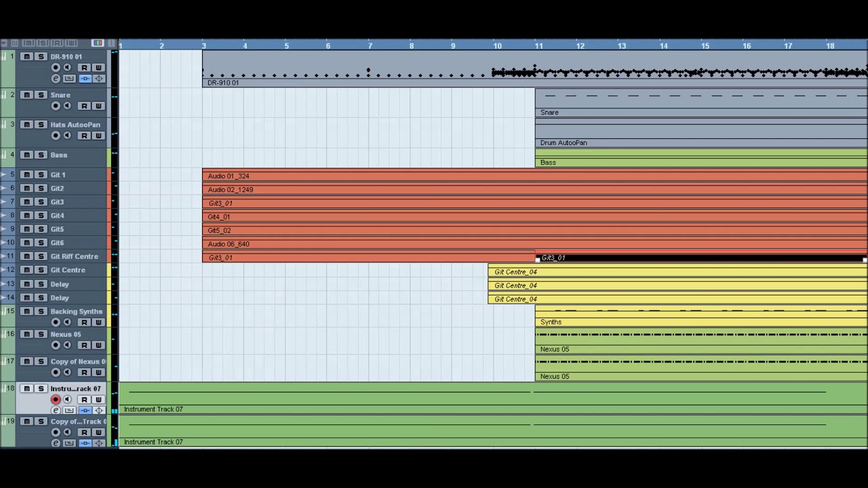
Task: Click global solo button in track list header
Action: pyautogui.click(x=43, y=43)
